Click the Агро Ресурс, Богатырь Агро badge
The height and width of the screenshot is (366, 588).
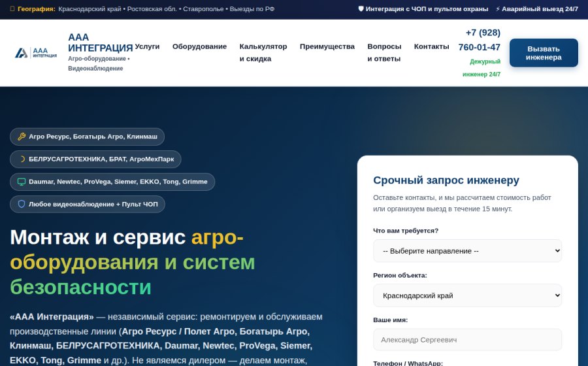(87, 137)
